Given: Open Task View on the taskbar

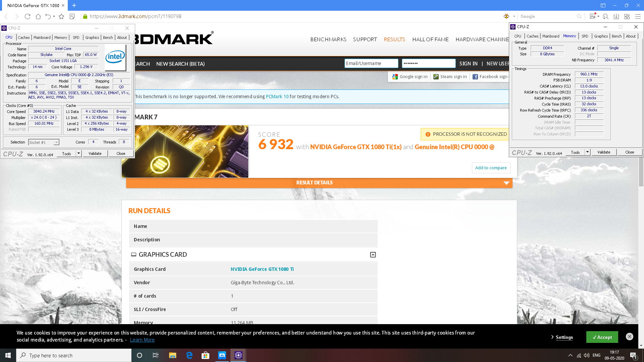Looking at the screenshot, I should pyautogui.click(x=156, y=355).
